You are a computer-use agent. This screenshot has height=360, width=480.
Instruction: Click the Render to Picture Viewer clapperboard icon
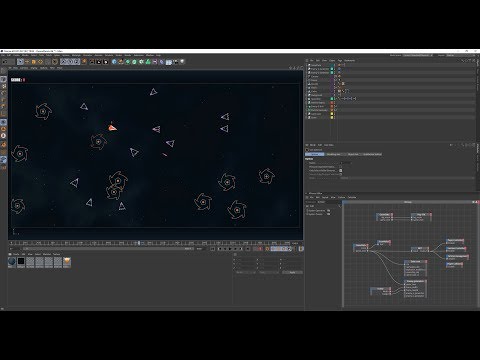click(99, 62)
